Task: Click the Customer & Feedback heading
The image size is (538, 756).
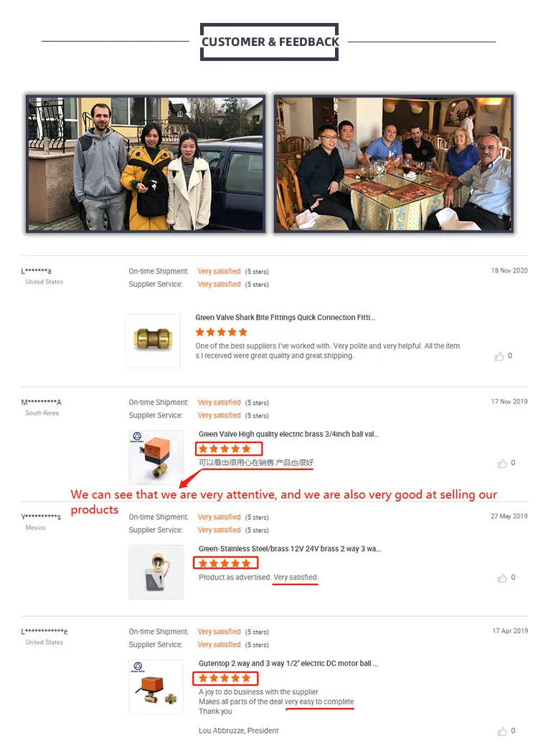Action: tap(270, 42)
